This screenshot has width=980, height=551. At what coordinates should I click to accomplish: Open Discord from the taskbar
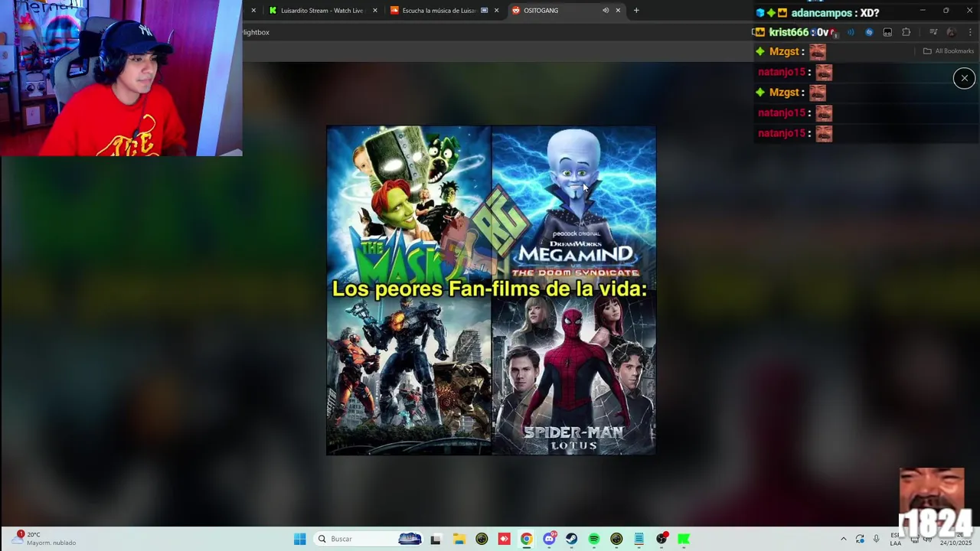click(550, 539)
